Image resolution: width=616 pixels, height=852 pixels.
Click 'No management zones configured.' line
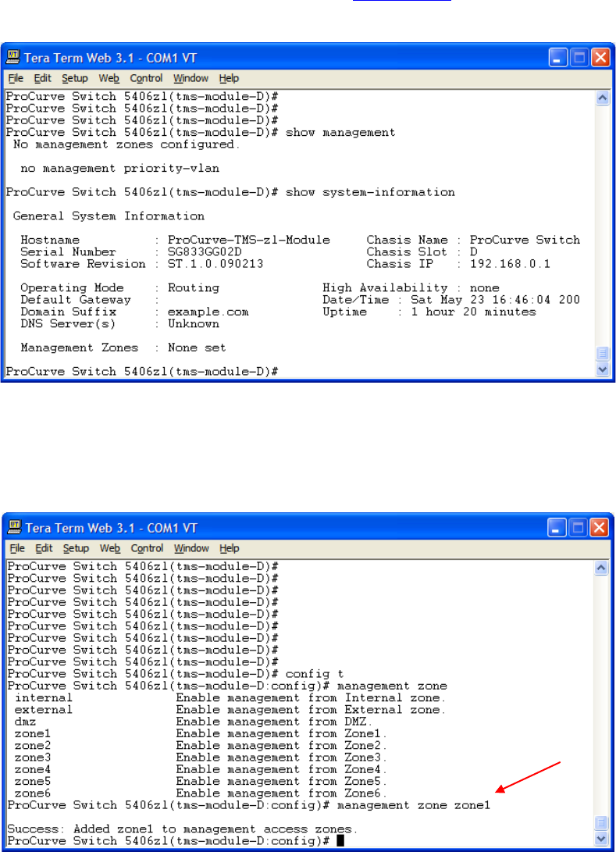[x=126, y=144]
